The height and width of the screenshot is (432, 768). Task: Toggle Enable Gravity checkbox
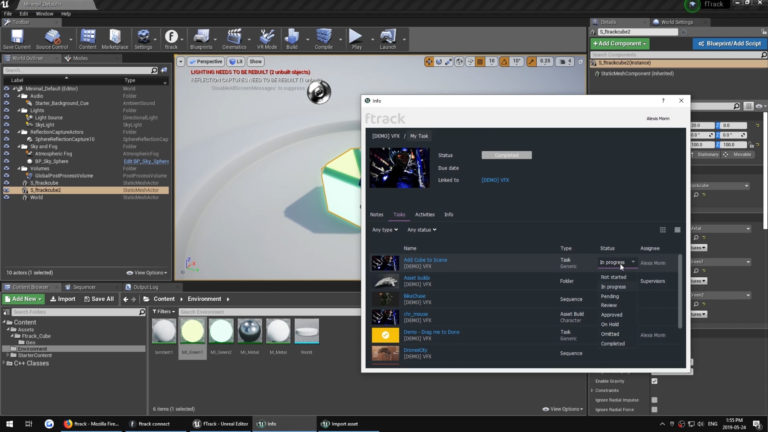point(654,381)
